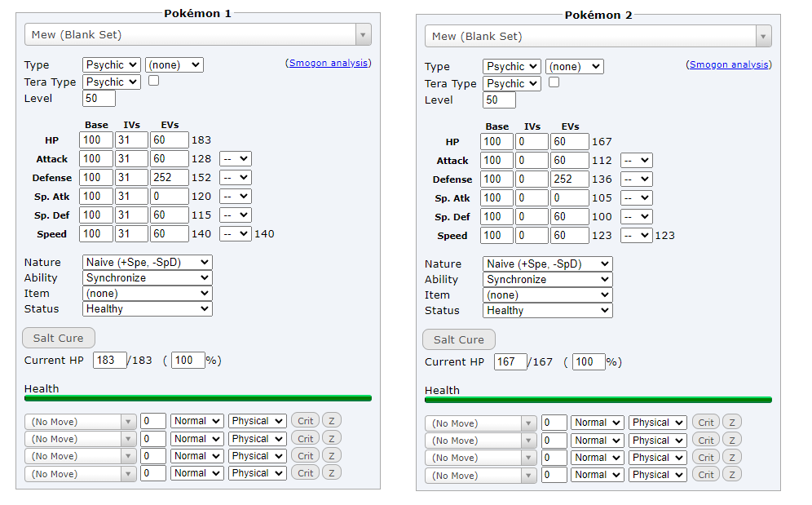This screenshot has width=812, height=505.
Task: Open Pokémon 2 first move Physical category dropdown
Action: coord(658,423)
